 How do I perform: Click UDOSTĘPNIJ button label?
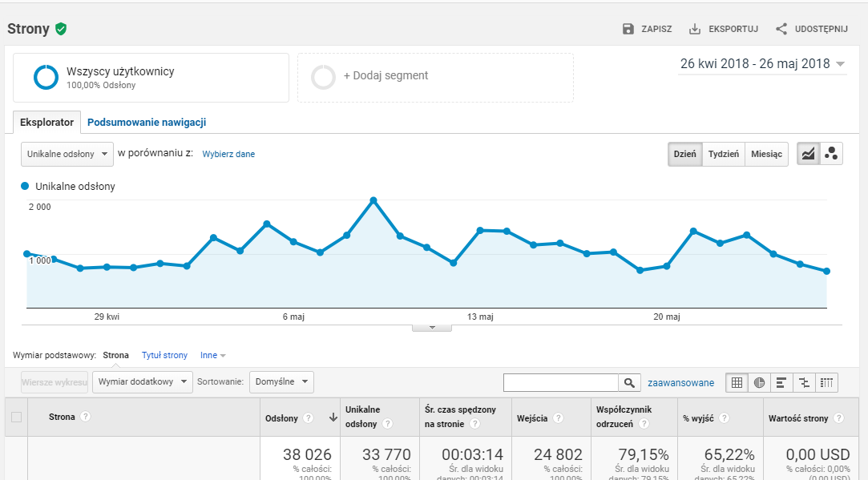click(x=822, y=29)
